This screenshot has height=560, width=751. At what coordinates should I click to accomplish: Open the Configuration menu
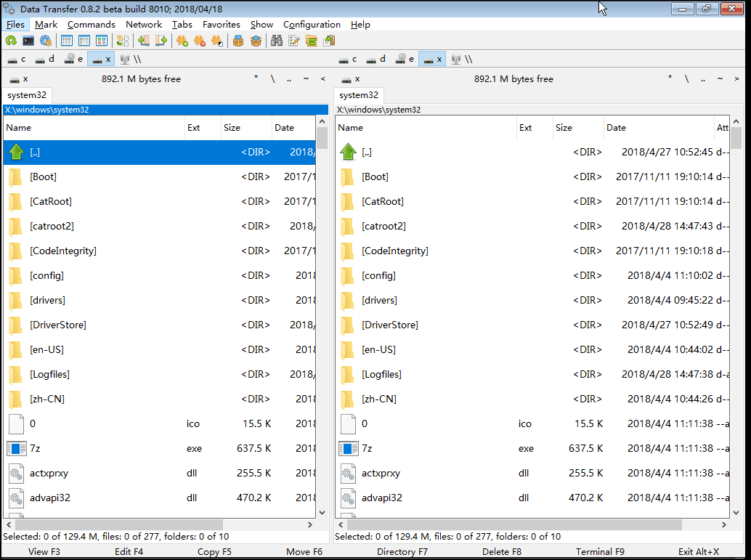(312, 24)
